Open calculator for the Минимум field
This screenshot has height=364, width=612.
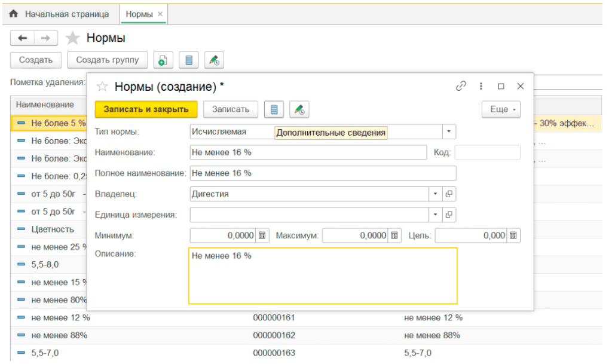click(263, 235)
